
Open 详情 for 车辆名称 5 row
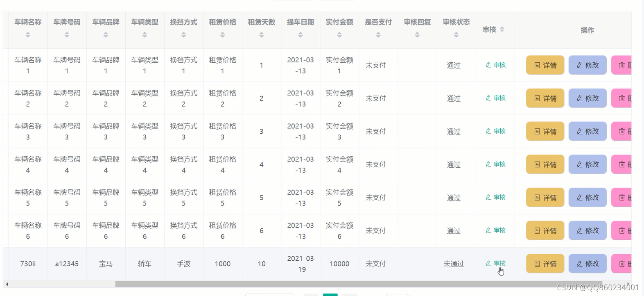tap(545, 198)
